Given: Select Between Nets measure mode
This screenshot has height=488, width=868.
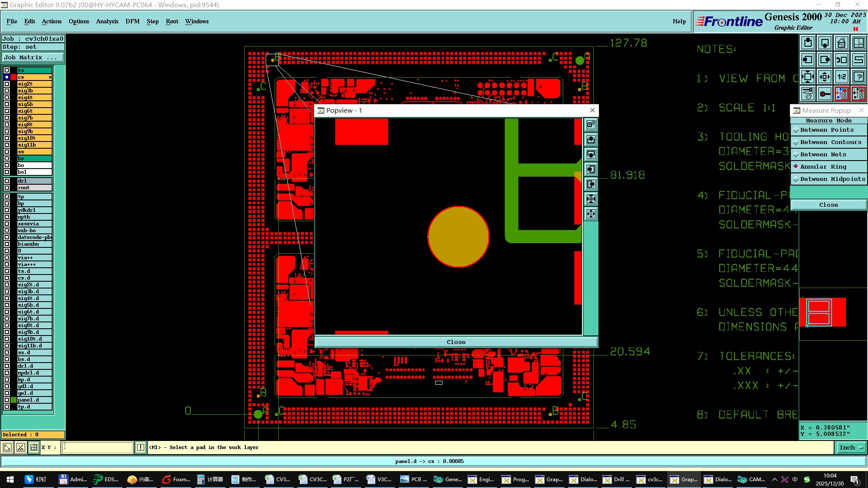Looking at the screenshot, I should (823, 155).
